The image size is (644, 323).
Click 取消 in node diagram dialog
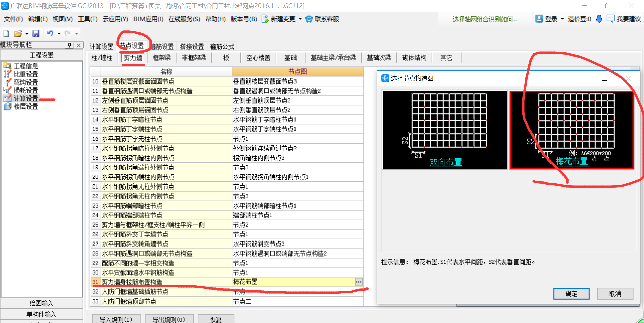[615, 294]
